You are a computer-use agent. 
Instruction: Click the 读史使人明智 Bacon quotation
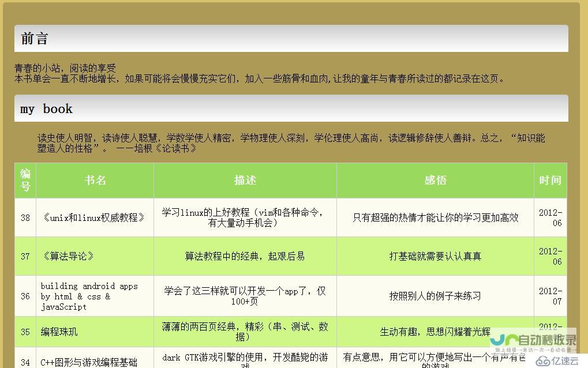(x=291, y=143)
